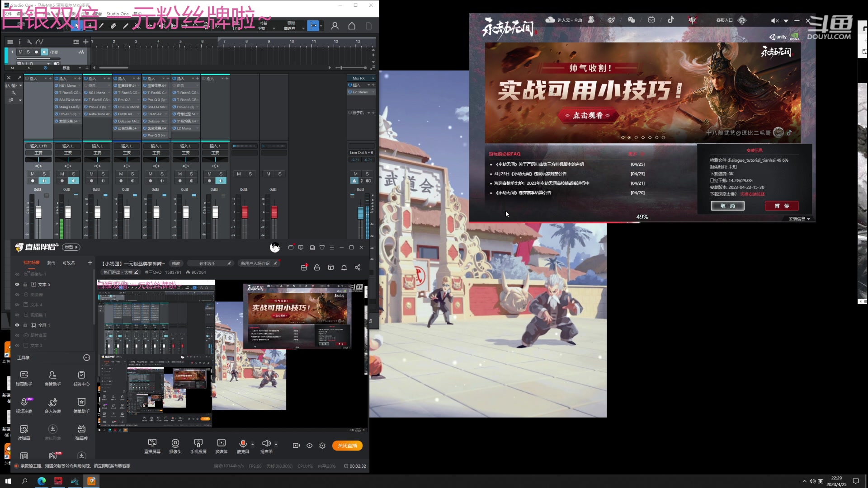This screenshot has height=488, width=868.
Task: Switch to the 双击 scenes tab
Action: tap(51, 263)
